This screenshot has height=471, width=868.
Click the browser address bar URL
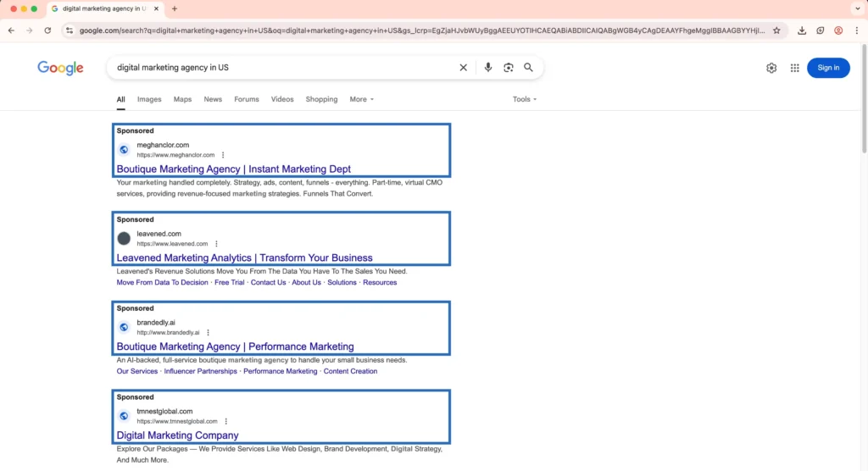pos(422,30)
